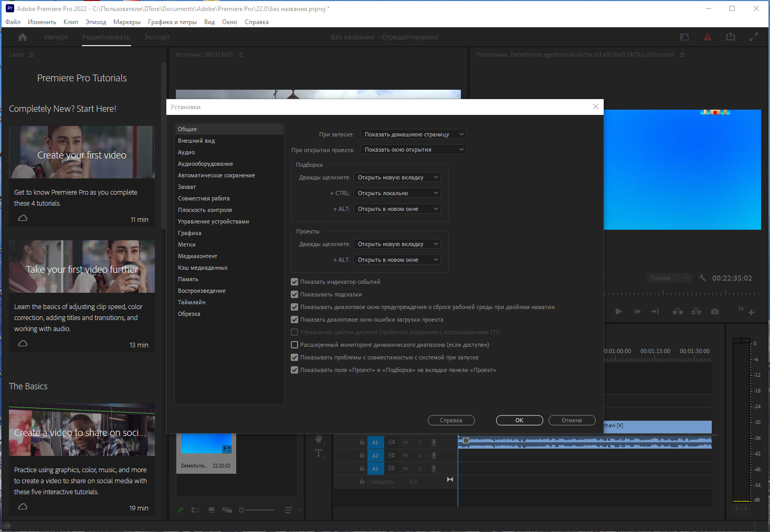Viewport: 770px width, 532px height.
Task: Open the Маркеры menu
Action: (127, 22)
